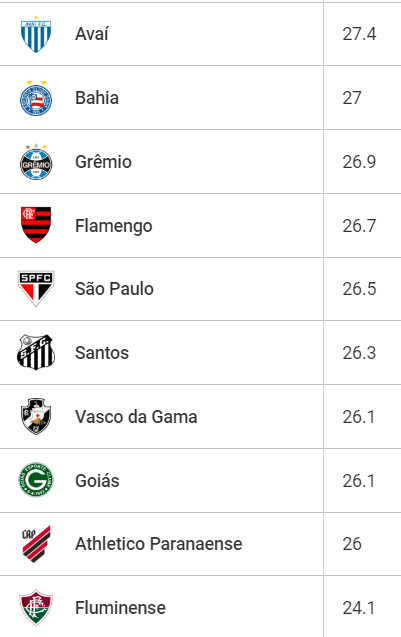The image size is (401, 637).
Task: Select the Grêmio team name
Action: coord(103,162)
